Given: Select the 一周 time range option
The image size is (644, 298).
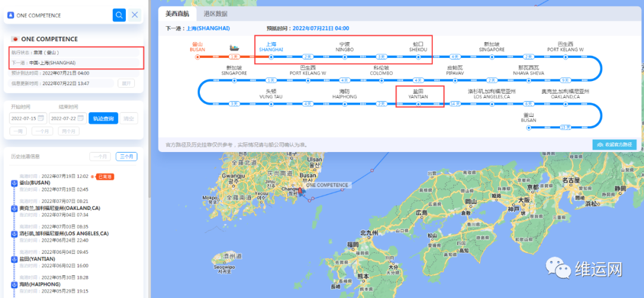Looking at the screenshot, I should click(x=18, y=131).
